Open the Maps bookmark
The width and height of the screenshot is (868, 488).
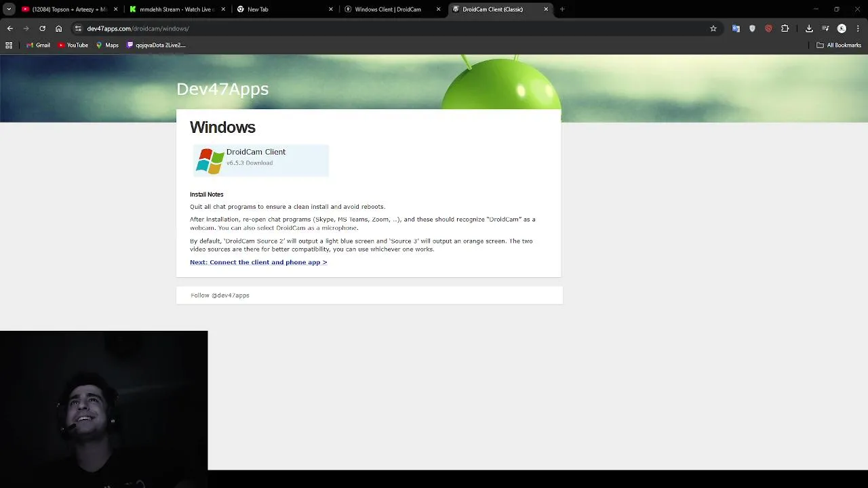[x=107, y=45]
